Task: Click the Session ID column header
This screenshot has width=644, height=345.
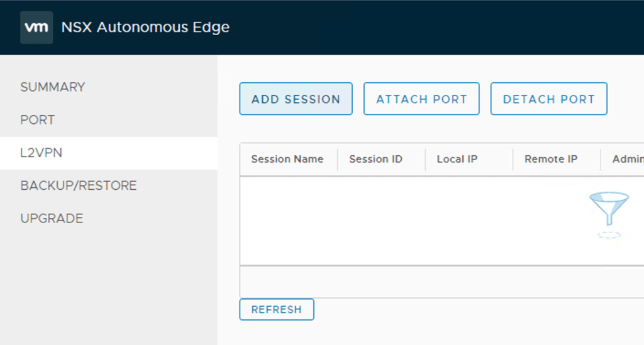Action: [x=375, y=160]
